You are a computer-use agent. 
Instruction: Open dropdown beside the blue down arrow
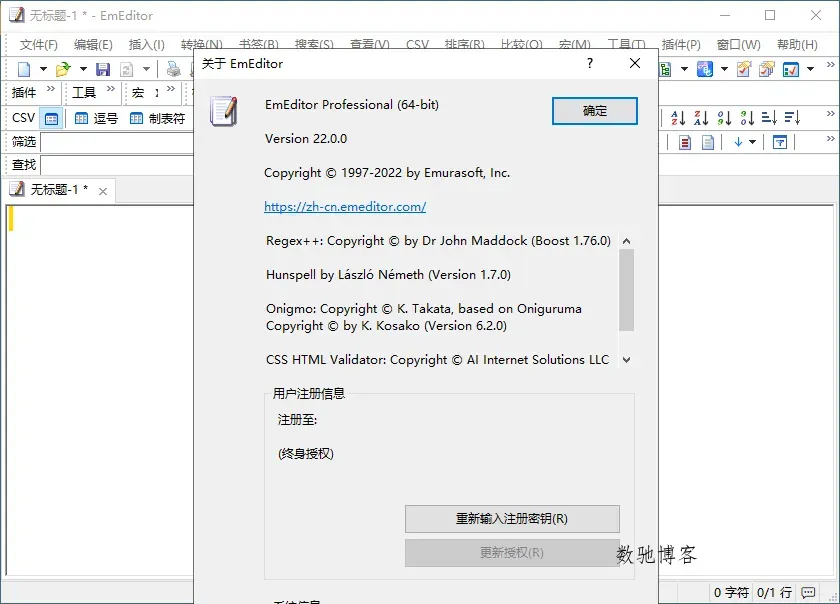coord(753,142)
